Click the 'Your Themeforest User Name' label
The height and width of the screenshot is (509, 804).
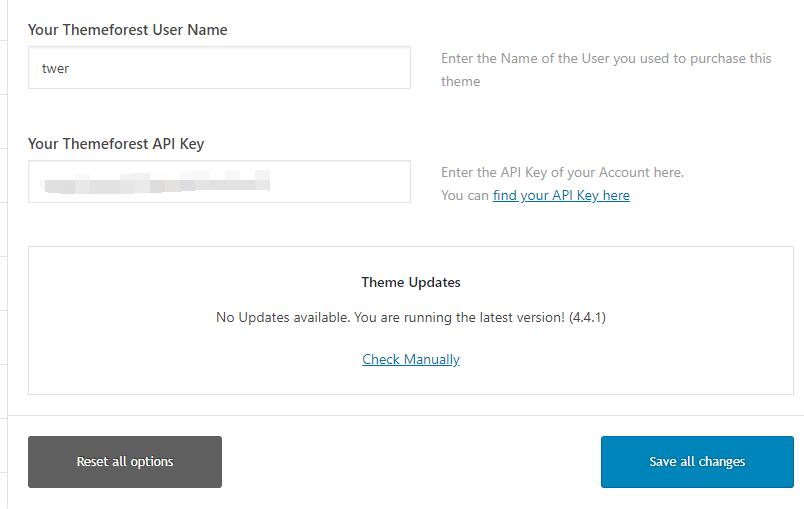point(127,30)
